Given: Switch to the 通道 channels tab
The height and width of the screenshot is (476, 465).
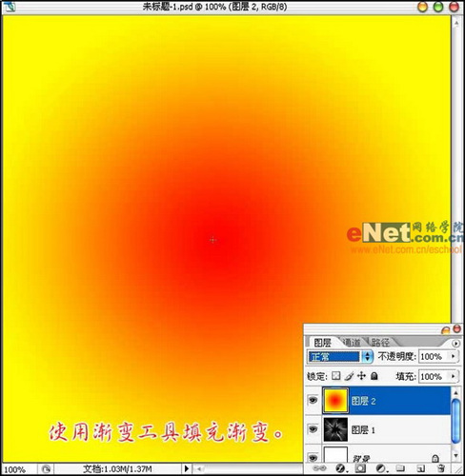Looking at the screenshot, I should [352, 343].
